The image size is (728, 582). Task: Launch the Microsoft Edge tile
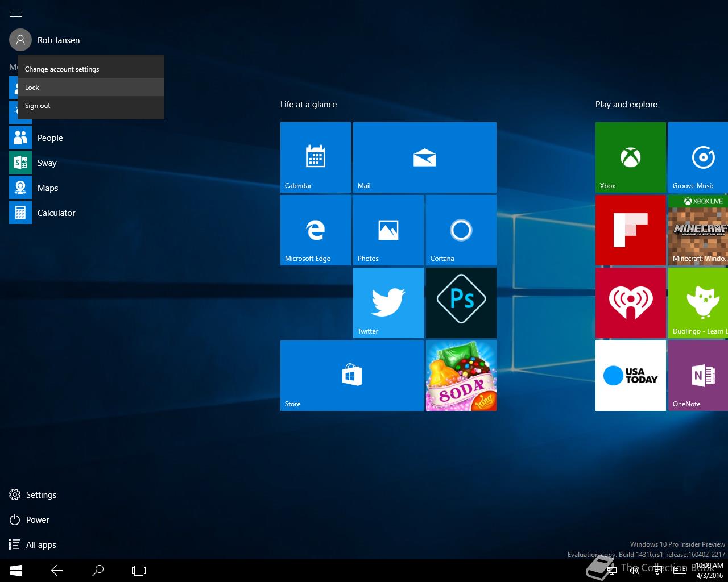click(x=316, y=230)
